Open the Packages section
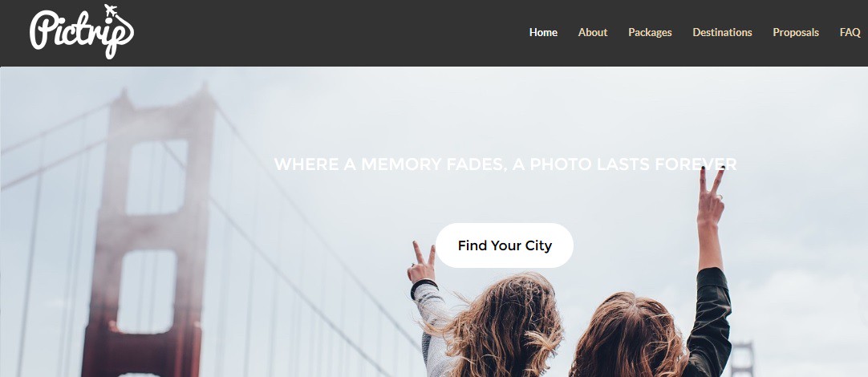Viewport: 868px width, 377px height. click(650, 33)
